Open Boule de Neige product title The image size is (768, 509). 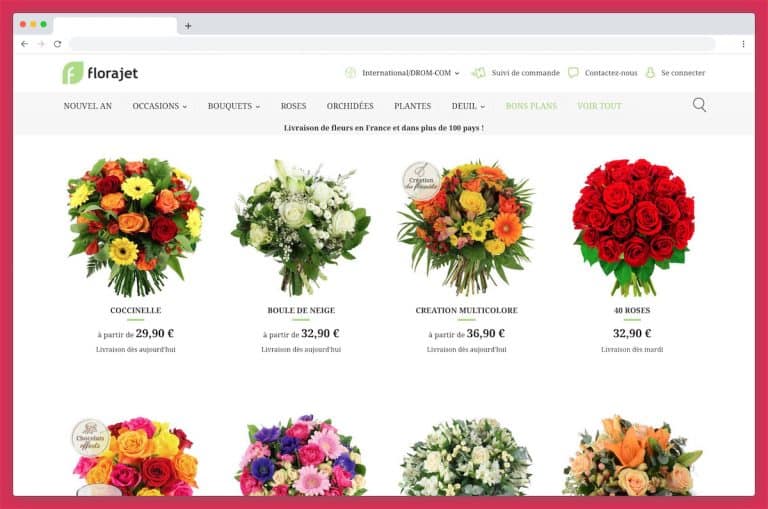pos(301,310)
